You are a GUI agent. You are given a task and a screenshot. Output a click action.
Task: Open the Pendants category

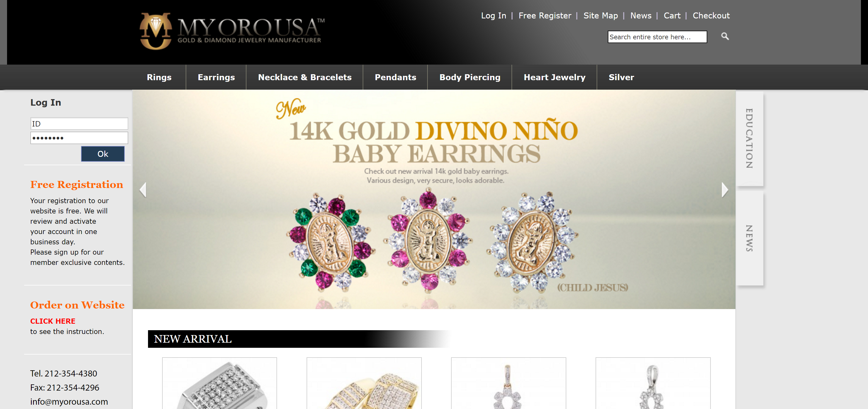point(395,77)
